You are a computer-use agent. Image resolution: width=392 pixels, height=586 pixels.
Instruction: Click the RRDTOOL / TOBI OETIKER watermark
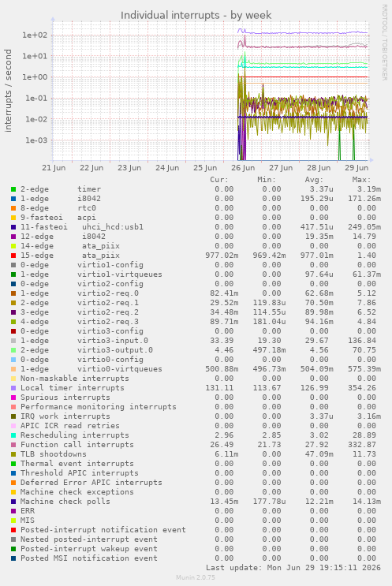click(385, 43)
